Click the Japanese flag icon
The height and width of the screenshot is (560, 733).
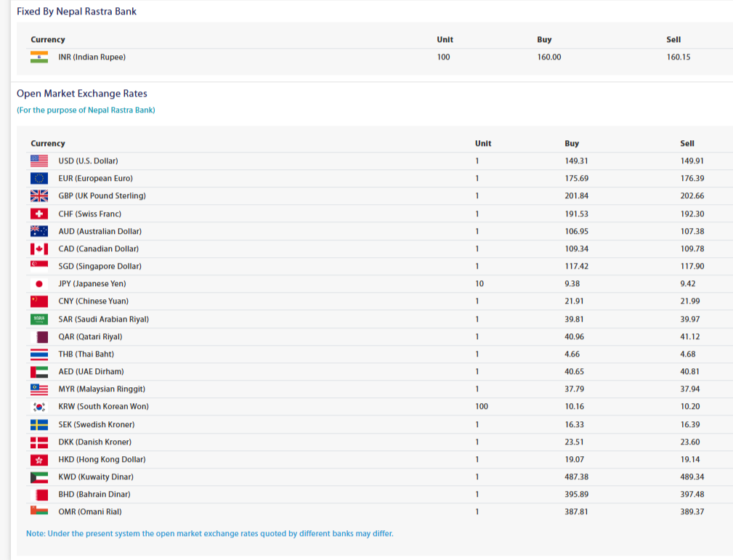pyautogui.click(x=39, y=284)
